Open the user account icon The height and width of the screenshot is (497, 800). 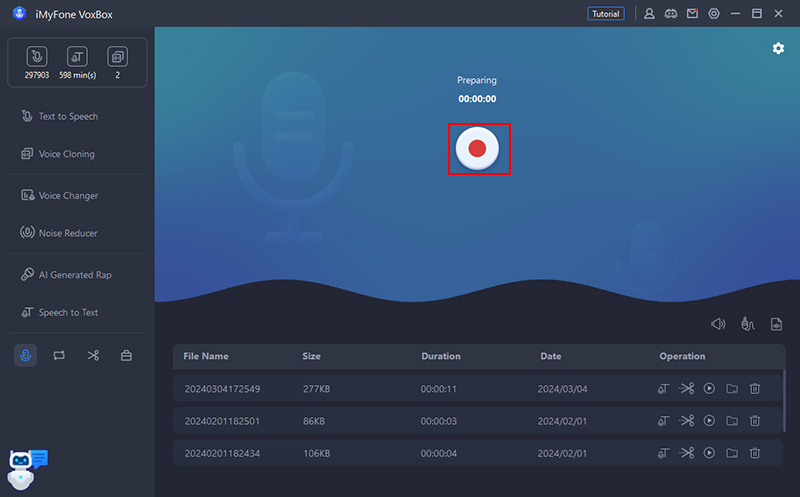(649, 14)
